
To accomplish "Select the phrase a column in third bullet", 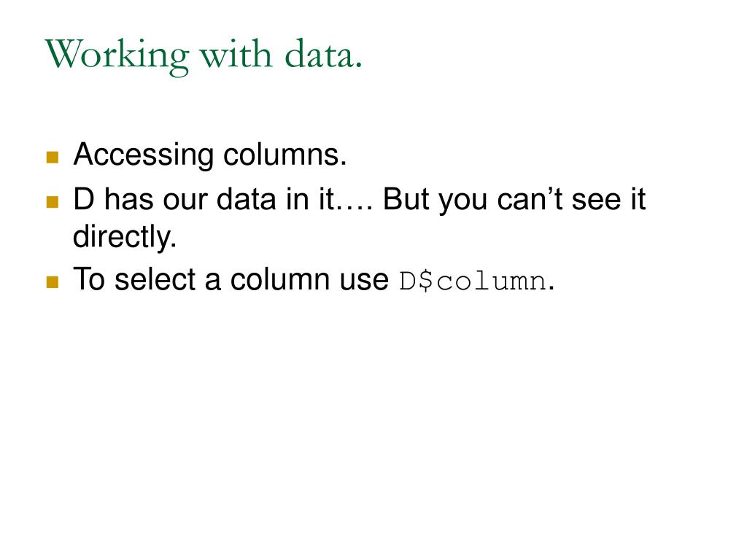I will pos(268,279).
